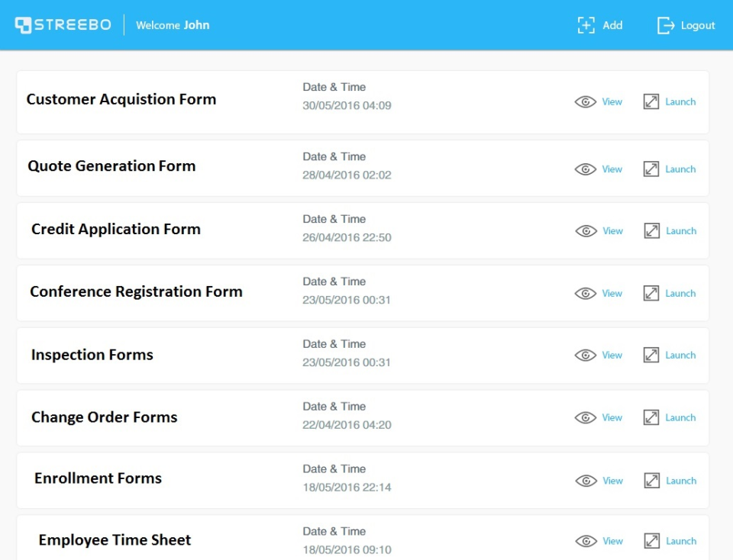733x560 pixels.
Task: Launch the Change Order Forms via Launch link
Action: [680, 417]
